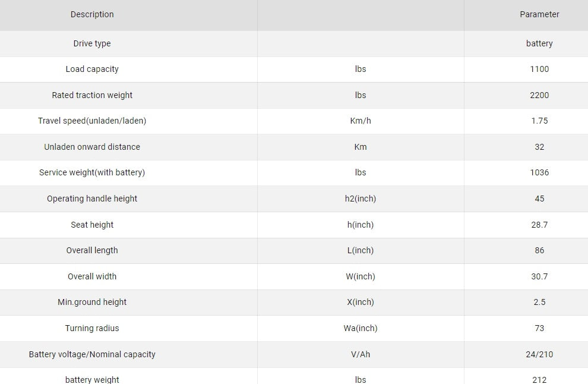Image resolution: width=588 pixels, height=384 pixels.
Task: Click the 2200 traction weight value
Action: click(539, 95)
